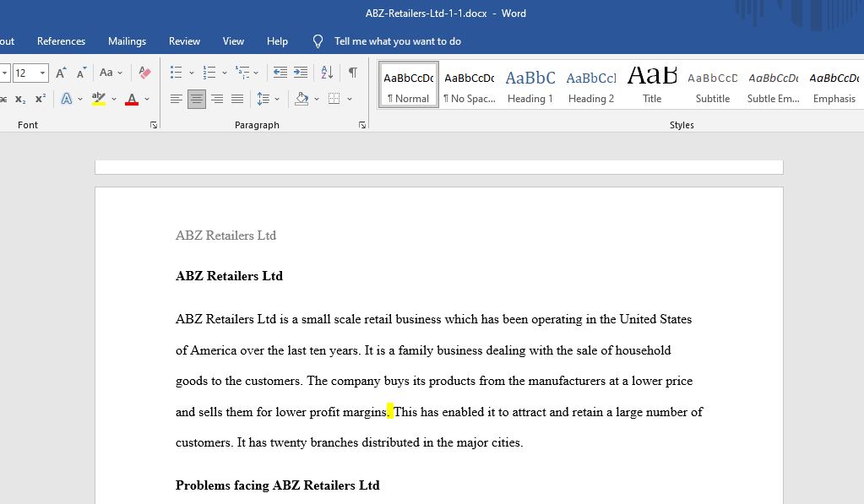Apply the Heading 1 style

530,84
